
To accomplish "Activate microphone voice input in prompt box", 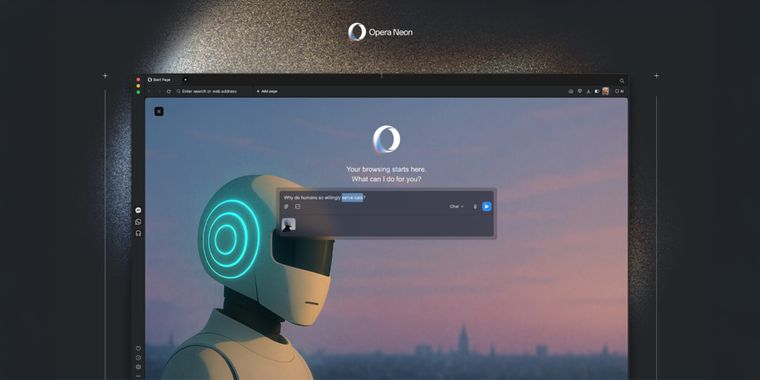I will click(x=475, y=206).
